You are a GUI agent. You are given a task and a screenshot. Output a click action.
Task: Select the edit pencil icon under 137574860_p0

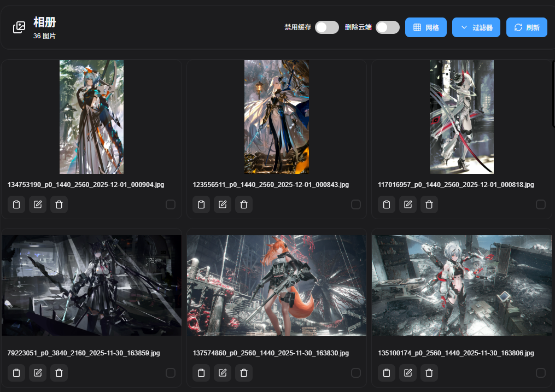pos(222,372)
